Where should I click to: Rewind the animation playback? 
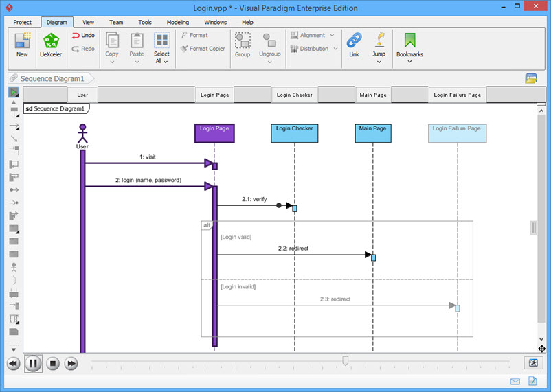(13, 363)
